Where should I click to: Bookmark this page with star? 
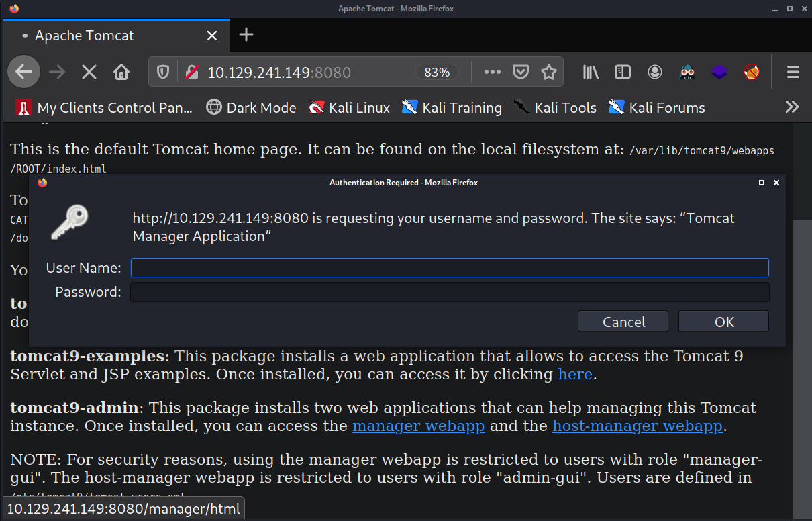click(549, 72)
